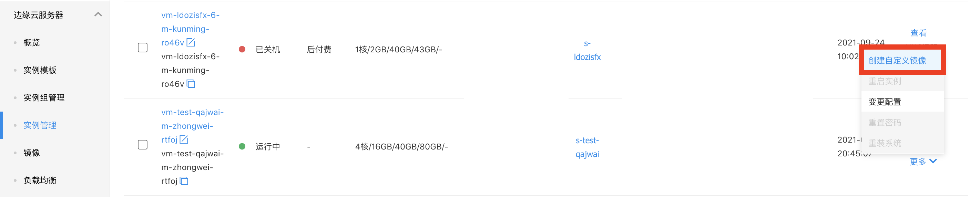Select checkbox for vm-test-qajwai zhongwei instance
The image size is (980, 197).
[143, 145]
